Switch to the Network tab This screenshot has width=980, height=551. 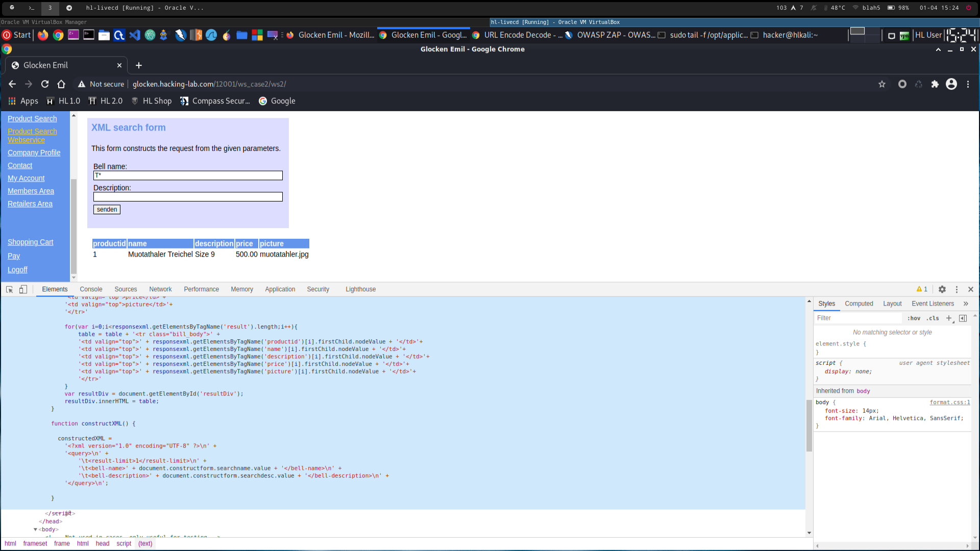[160, 289]
